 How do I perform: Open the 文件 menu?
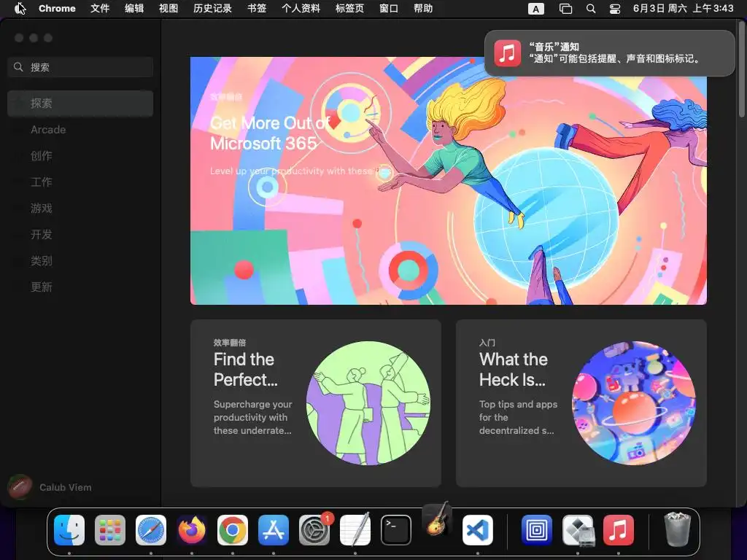(x=100, y=9)
